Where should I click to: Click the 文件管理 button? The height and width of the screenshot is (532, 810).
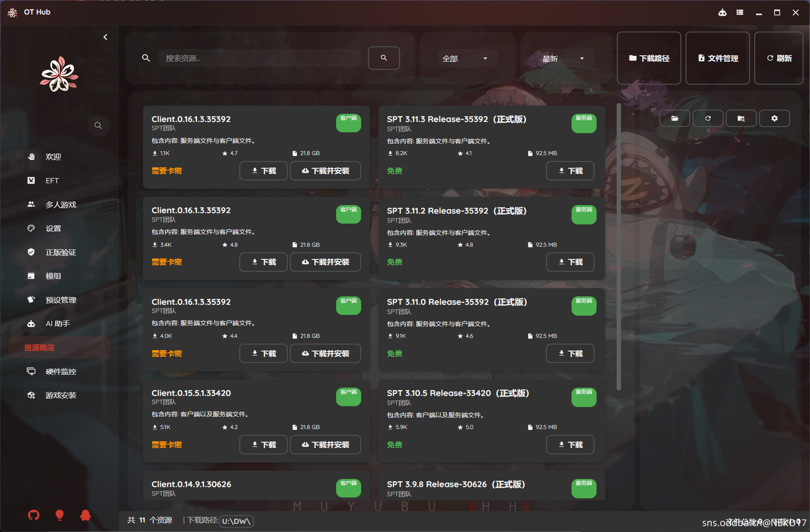point(717,58)
